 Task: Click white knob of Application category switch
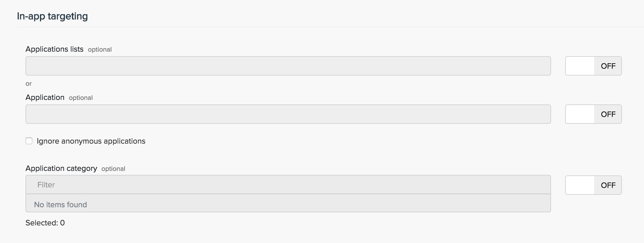click(x=580, y=185)
